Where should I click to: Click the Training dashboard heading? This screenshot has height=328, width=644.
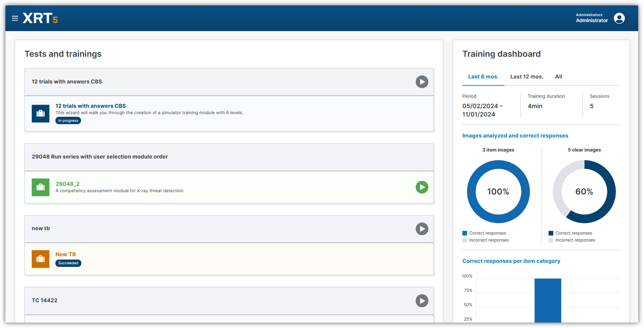pos(502,54)
